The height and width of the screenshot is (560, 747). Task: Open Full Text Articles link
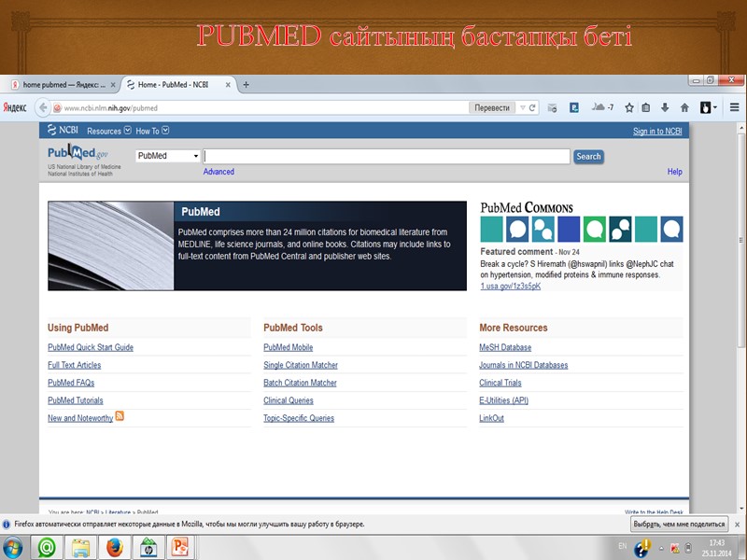(75, 365)
